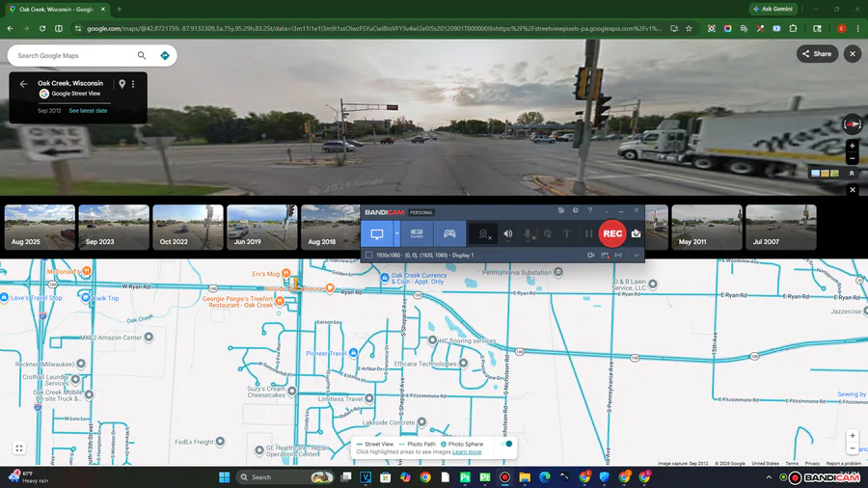Image resolution: width=868 pixels, height=488 pixels.
Task: Open a new Chrome tab
Action: (119, 9)
